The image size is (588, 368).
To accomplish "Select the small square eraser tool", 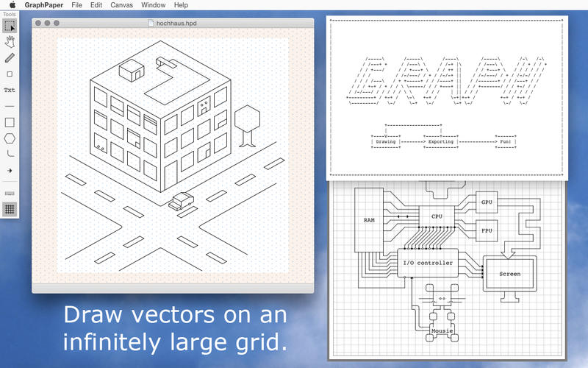I will 10,74.
